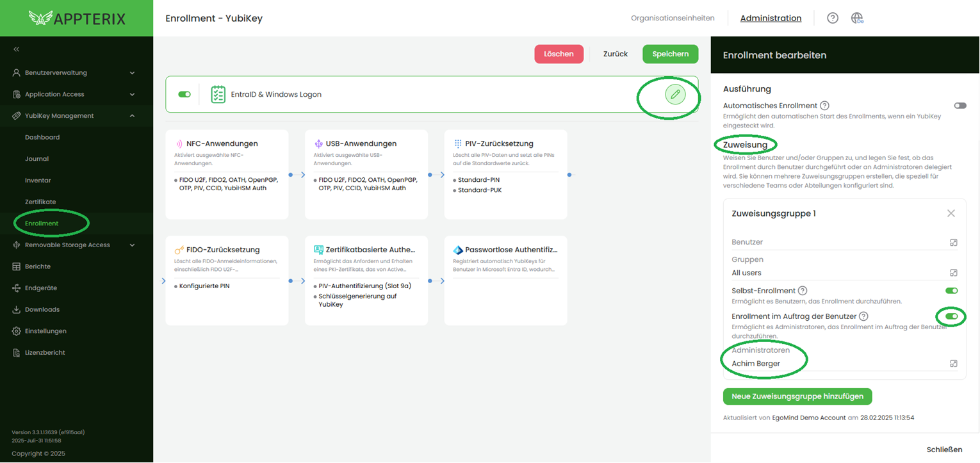Click the green Speichern button
The width and height of the screenshot is (980, 463).
click(x=670, y=54)
